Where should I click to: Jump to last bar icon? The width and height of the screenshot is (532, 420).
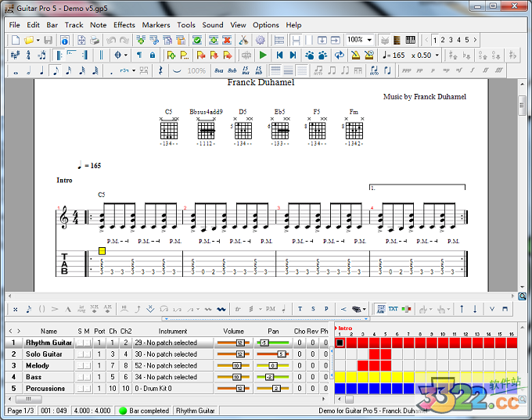tap(293, 55)
